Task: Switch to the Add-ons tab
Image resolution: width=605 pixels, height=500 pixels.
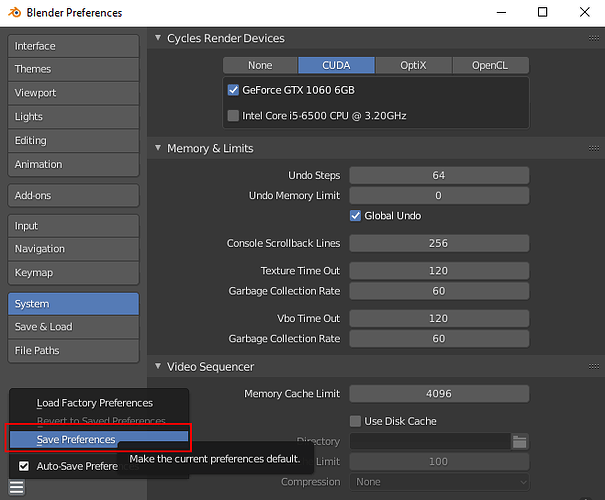Action: 73,196
